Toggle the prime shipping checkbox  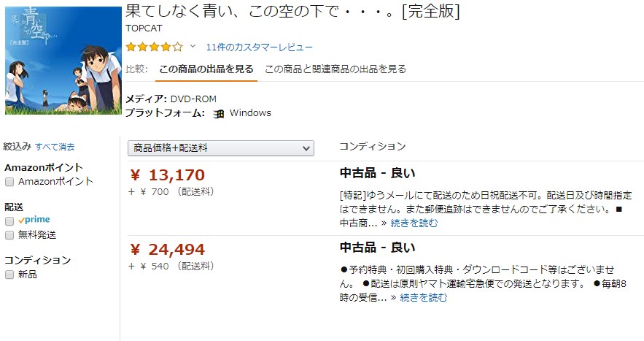9,220
